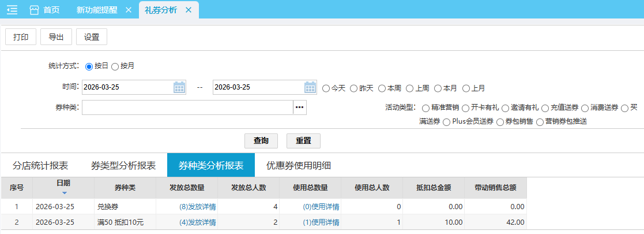Click the 券种类 input field
644x234 pixels.
[x=187, y=107]
